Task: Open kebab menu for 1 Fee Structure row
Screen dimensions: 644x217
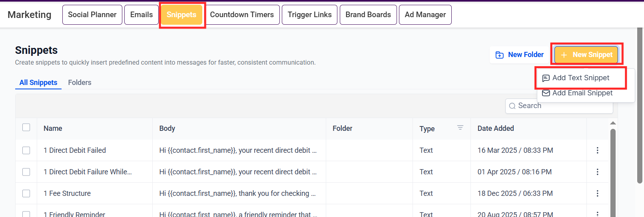Action: [x=597, y=193]
